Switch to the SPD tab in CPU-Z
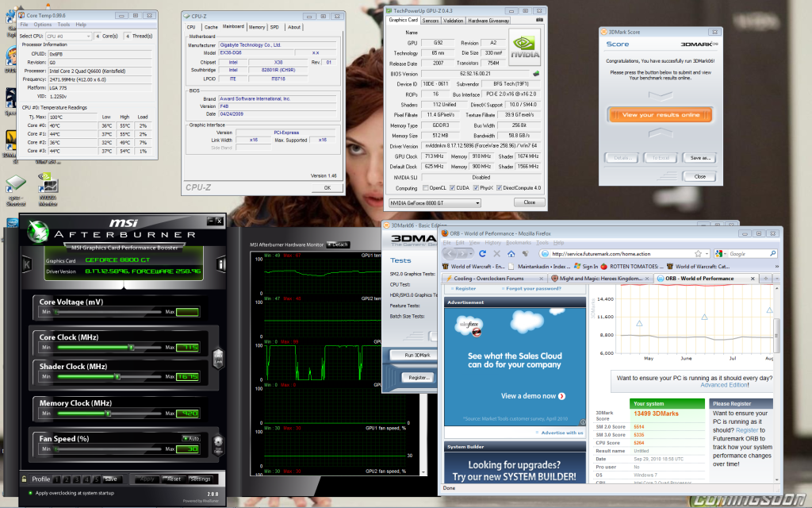812x508 pixels. click(274, 27)
